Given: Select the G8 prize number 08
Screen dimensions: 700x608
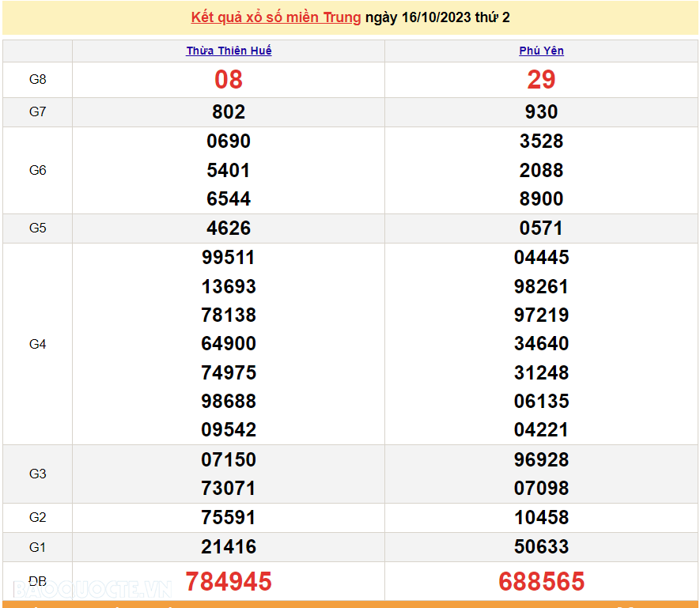Looking at the screenshot, I should (229, 80).
